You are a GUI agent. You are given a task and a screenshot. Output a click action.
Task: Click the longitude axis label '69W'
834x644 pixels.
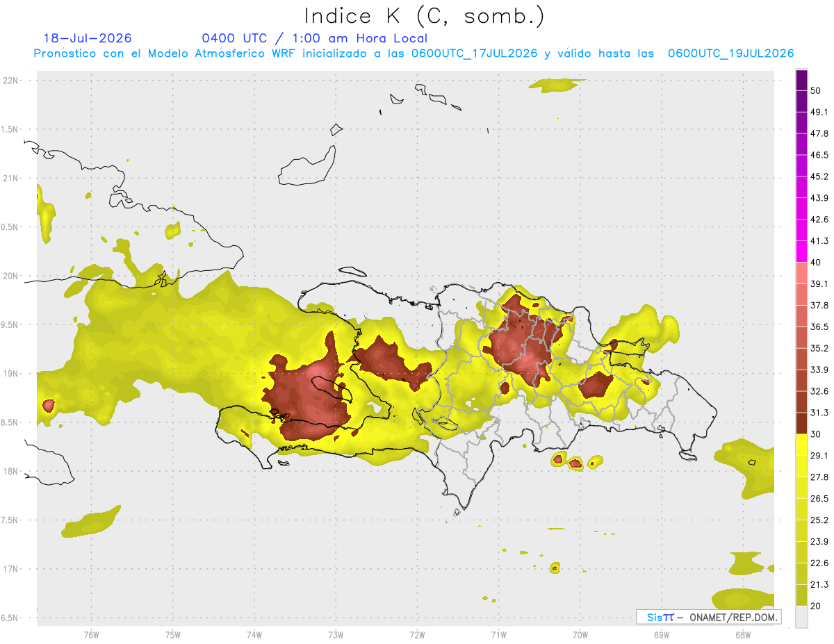pos(661,634)
